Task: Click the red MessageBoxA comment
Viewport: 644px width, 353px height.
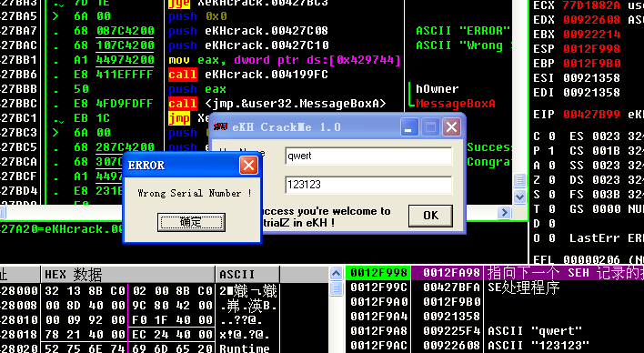Action: [456, 104]
